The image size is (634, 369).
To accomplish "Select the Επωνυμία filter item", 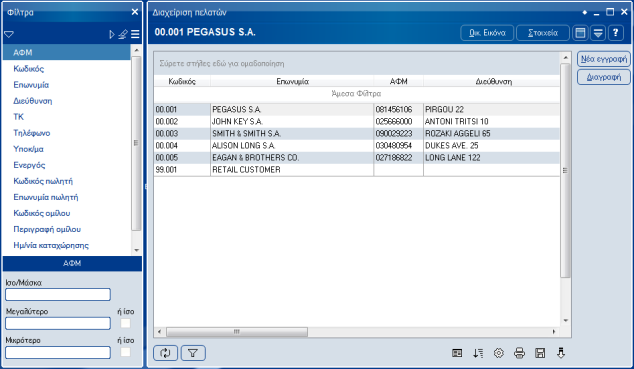I will click(x=31, y=85).
